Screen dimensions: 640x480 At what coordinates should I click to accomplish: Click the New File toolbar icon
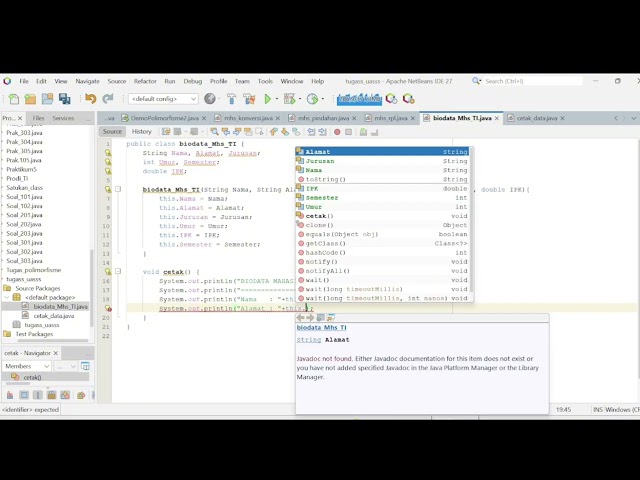13,99
